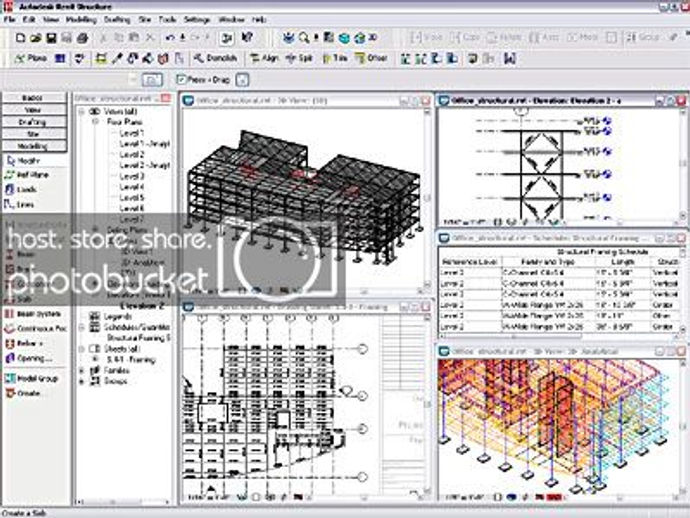The height and width of the screenshot is (518, 690).
Task: Click the project browser horizontal scrollbar
Action: tap(123, 502)
